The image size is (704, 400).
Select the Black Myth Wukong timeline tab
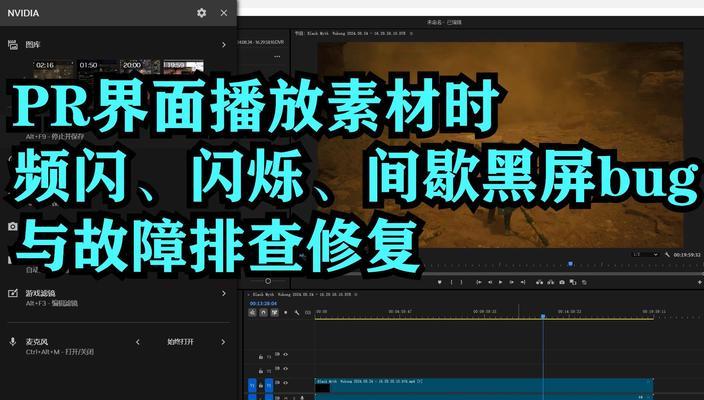(302, 295)
